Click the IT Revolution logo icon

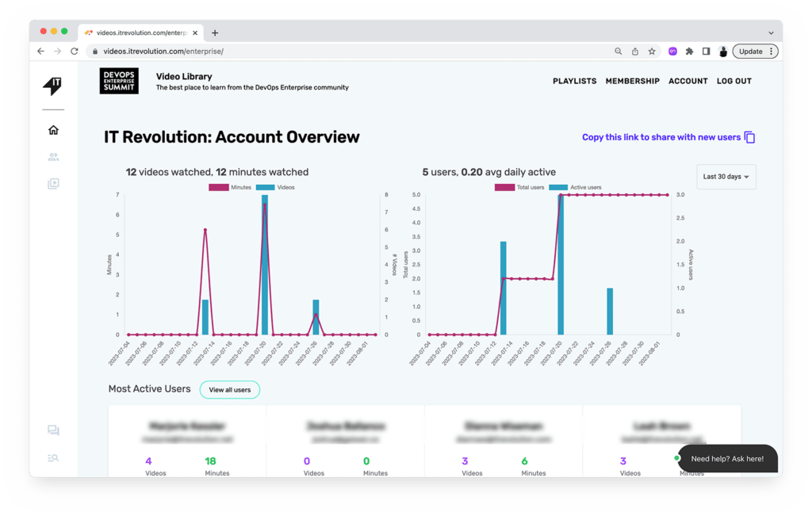(53, 86)
